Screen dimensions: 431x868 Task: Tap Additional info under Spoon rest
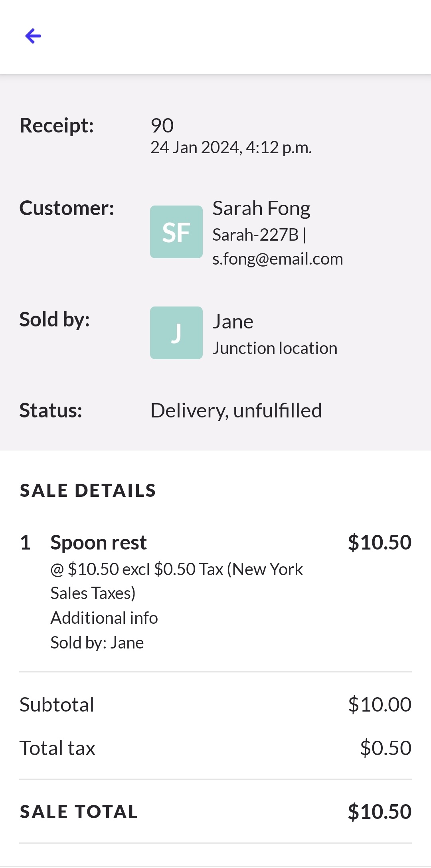click(104, 618)
